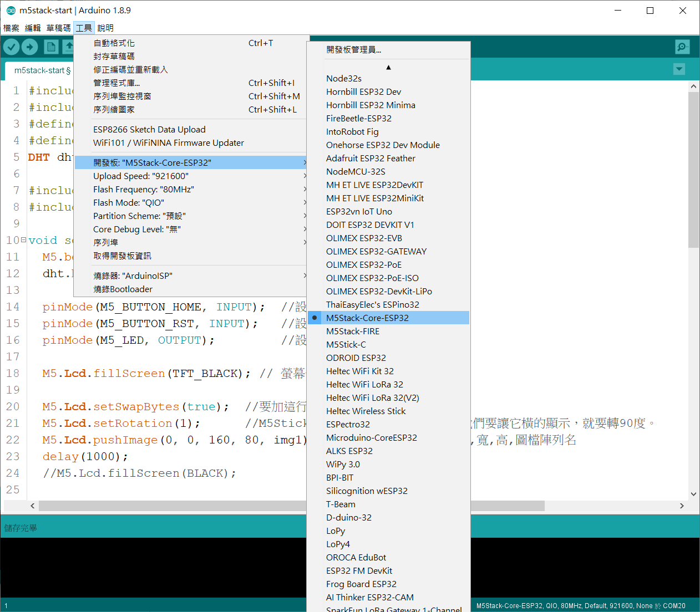Choose 封存草稿碼 menu entry

(191, 56)
